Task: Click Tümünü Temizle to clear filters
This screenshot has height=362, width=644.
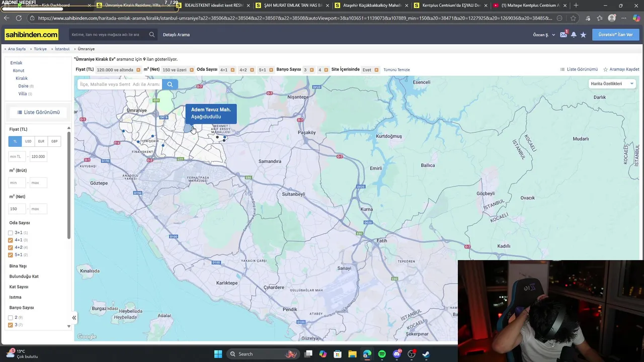Action: (x=396, y=70)
